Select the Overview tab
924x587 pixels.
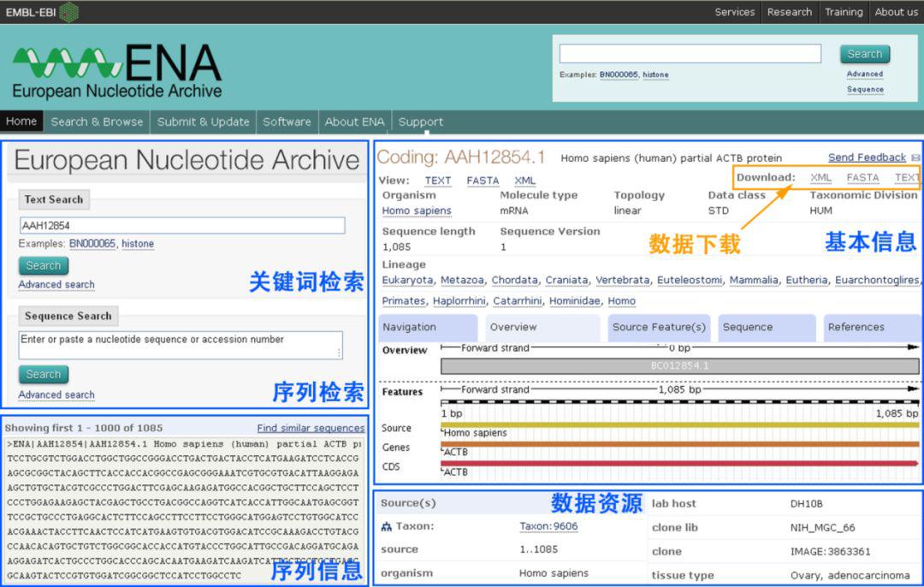[x=542, y=328]
